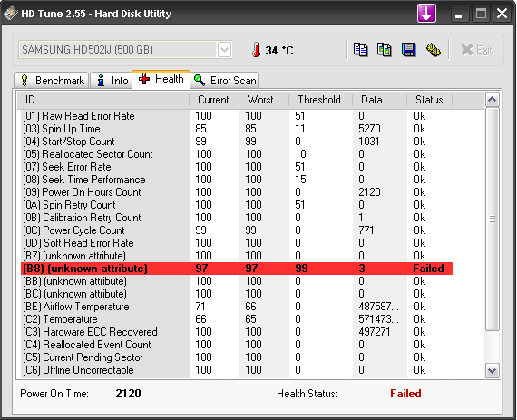This screenshot has height=420, width=517.
Task: Select the Raw Read Error Rate row
Action: (237, 116)
